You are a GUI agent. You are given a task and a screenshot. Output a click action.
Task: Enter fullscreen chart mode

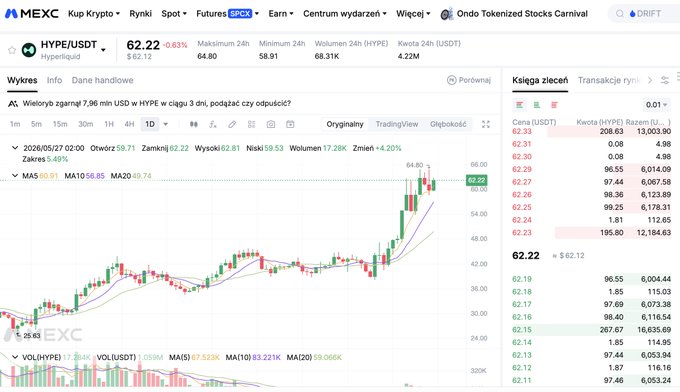486,124
